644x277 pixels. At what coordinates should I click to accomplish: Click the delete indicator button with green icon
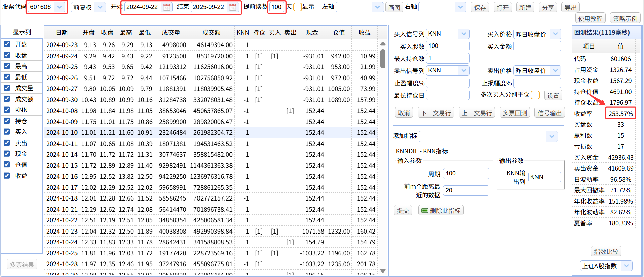[441, 211]
